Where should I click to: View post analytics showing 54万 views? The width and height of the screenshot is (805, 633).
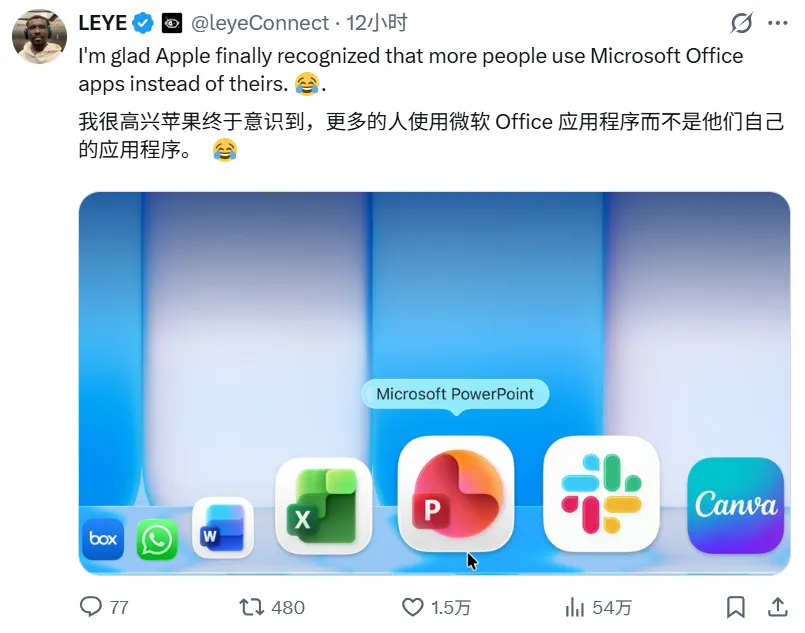point(598,607)
